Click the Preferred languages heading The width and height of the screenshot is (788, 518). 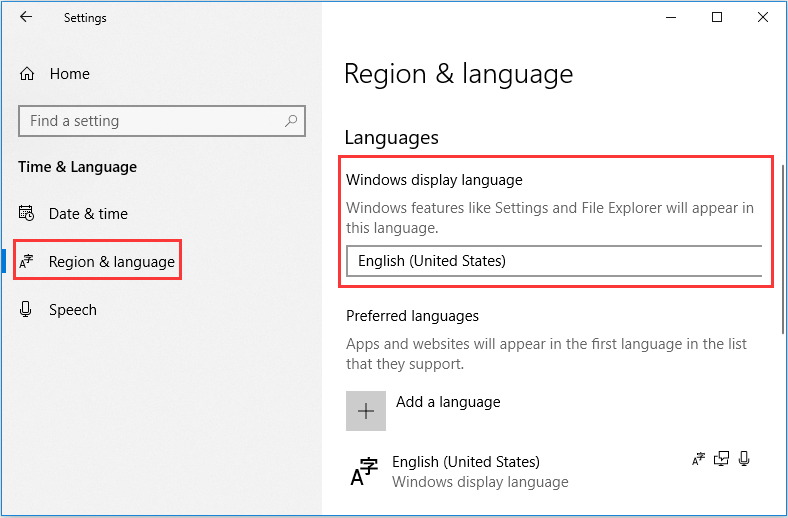(412, 316)
